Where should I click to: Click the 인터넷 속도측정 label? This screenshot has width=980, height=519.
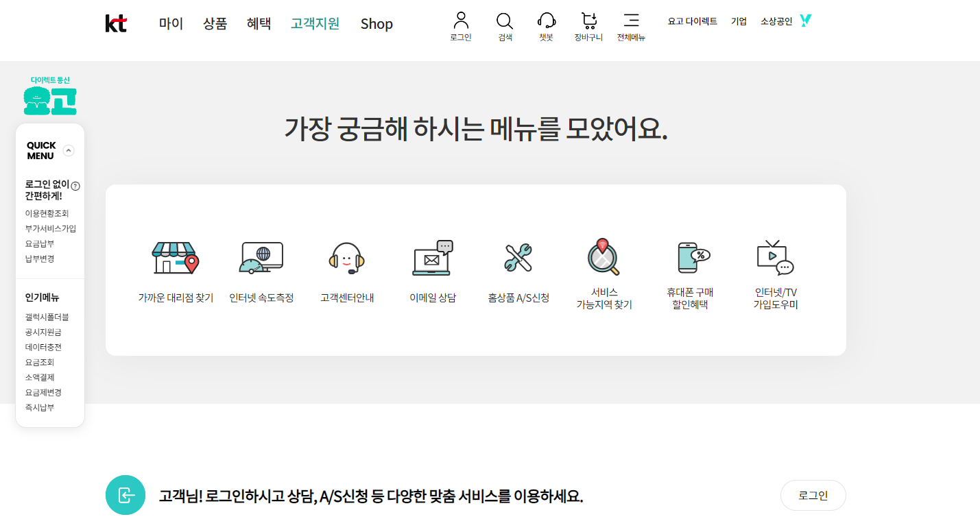tap(261, 298)
